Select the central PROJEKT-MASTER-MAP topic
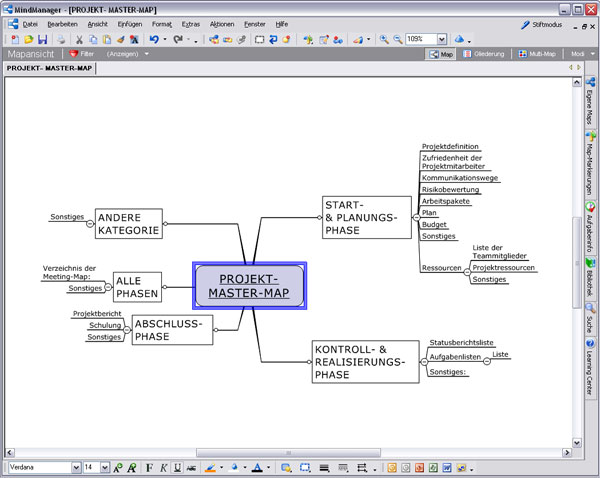 249,285
